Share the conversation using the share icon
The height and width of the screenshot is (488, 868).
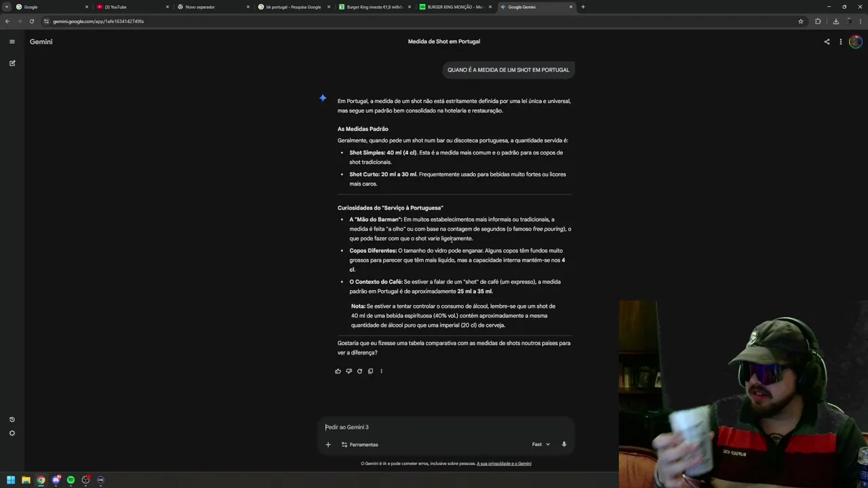click(x=827, y=41)
